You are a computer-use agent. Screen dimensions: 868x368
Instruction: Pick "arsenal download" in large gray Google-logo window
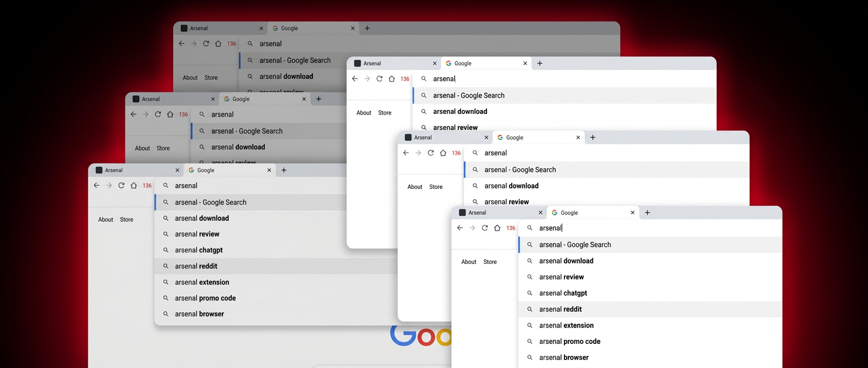pos(250,218)
